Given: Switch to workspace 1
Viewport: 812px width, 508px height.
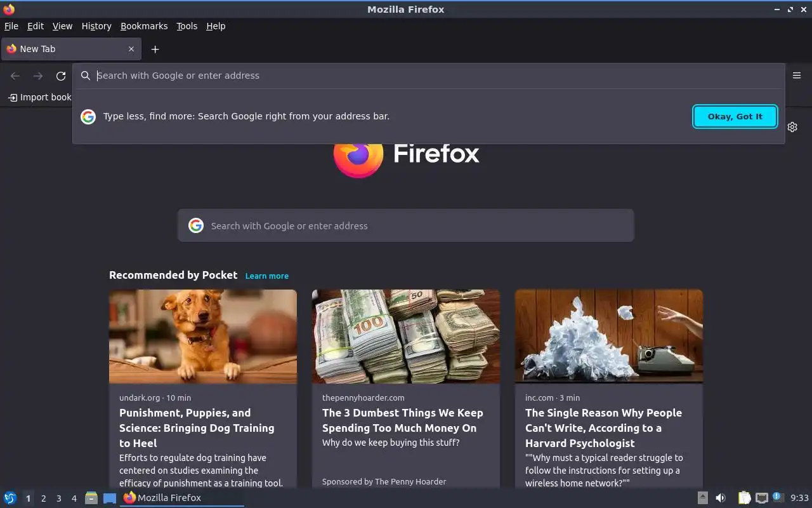Looking at the screenshot, I should (28, 498).
